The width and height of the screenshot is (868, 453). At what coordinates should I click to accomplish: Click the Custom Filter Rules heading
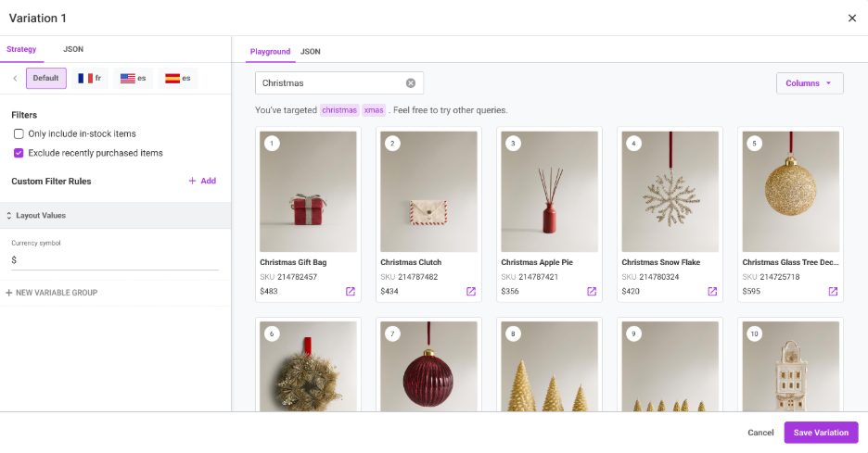click(x=52, y=182)
